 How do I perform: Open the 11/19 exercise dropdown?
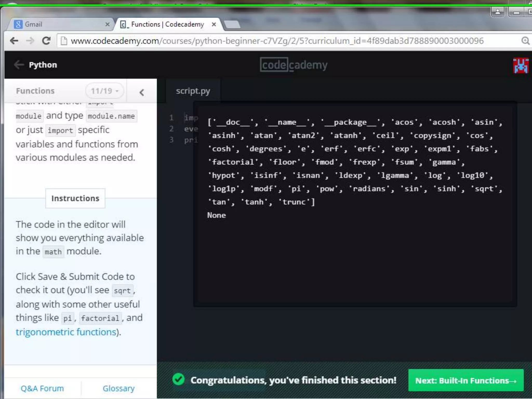[x=104, y=91]
